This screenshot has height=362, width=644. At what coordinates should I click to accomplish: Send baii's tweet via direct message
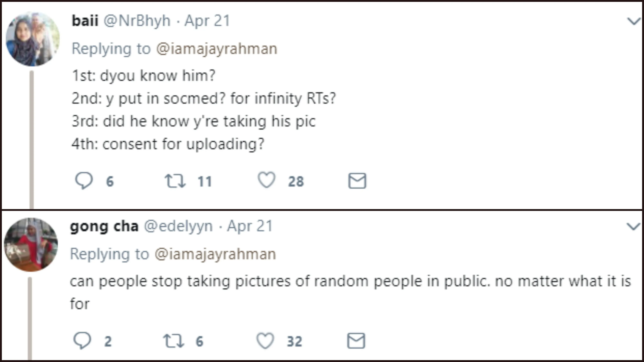pos(357,181)
